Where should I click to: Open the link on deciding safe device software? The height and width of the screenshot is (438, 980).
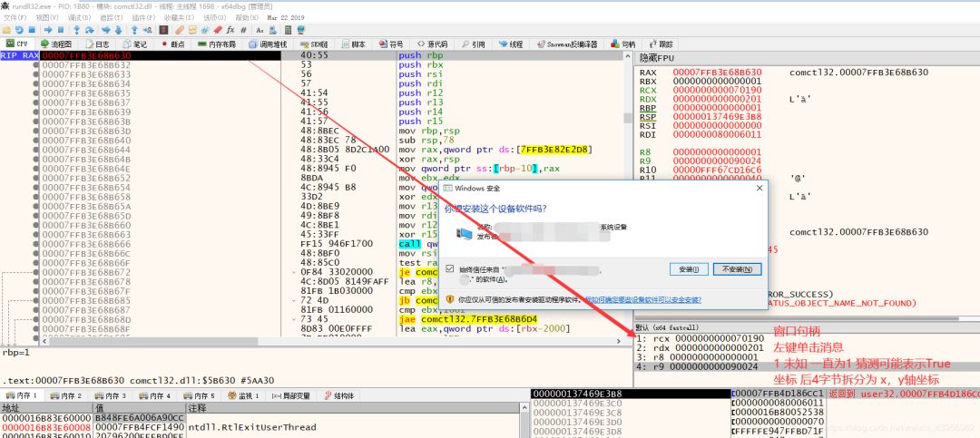coord(642,298)
